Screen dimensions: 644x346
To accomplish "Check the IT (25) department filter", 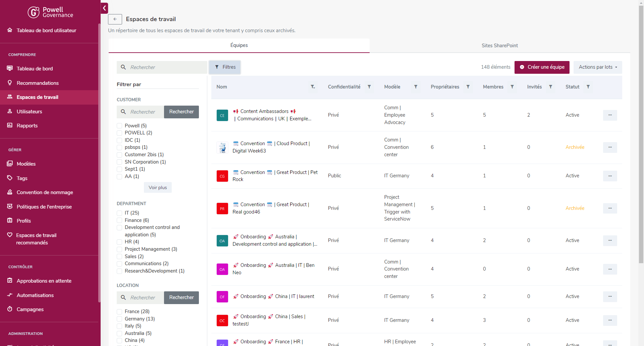I will coord(119,213).
